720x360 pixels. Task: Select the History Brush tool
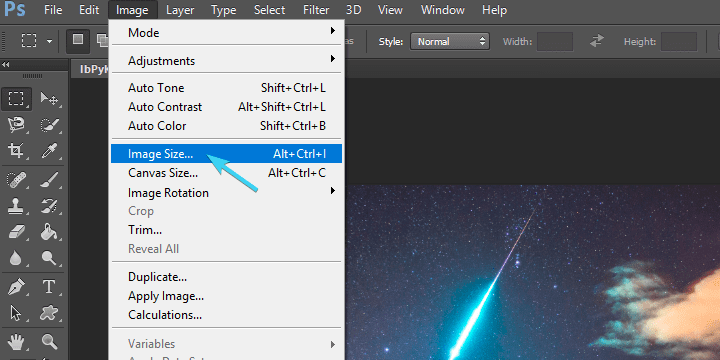[x=49, y=206]
